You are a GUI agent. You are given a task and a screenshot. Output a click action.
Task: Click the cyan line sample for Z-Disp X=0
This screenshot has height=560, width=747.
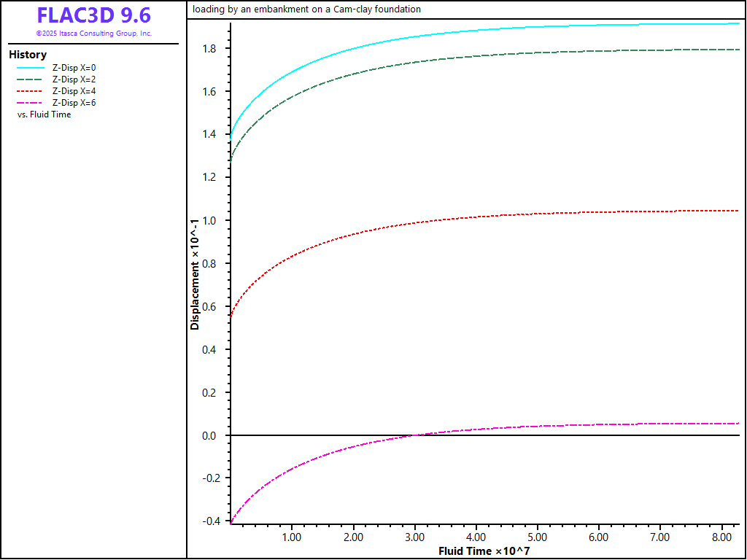coord(31,68)
